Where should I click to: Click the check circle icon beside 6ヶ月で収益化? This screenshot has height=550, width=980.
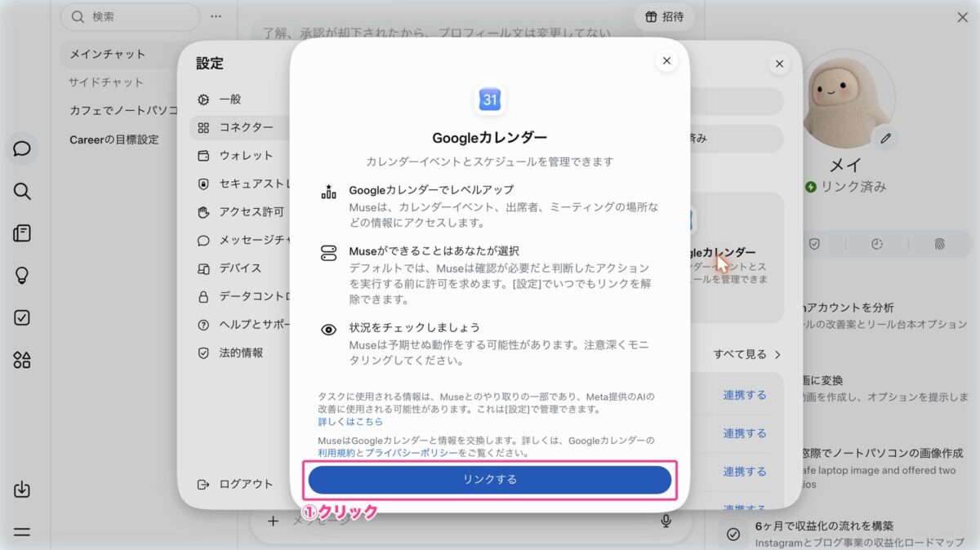click(x=733, y=534)
